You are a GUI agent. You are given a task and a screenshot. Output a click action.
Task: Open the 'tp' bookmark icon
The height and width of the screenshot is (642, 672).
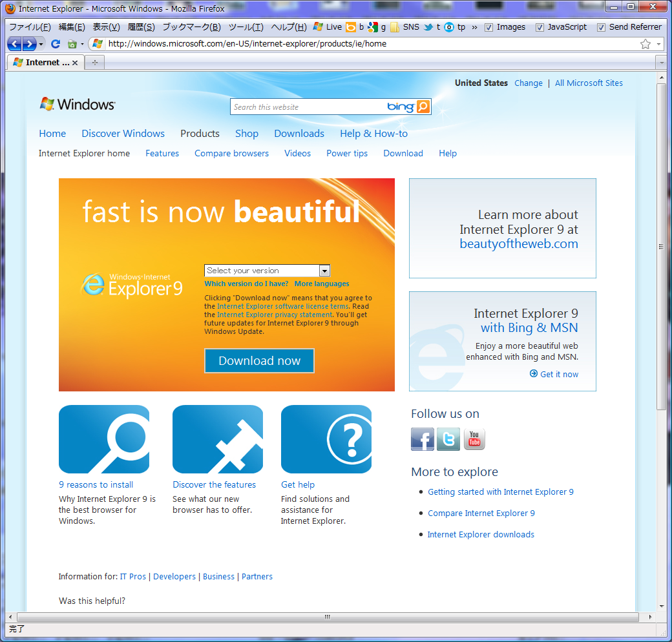[x=455, y=27]
